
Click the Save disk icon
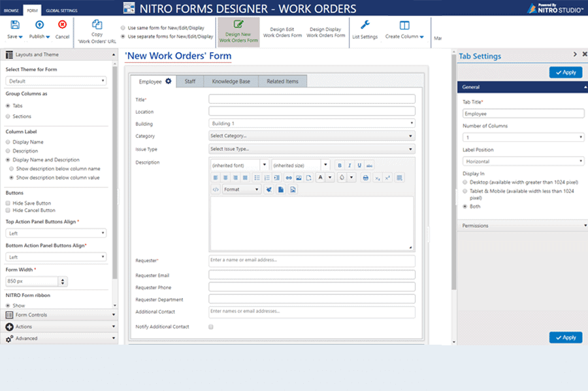click(x=14, y=25)
